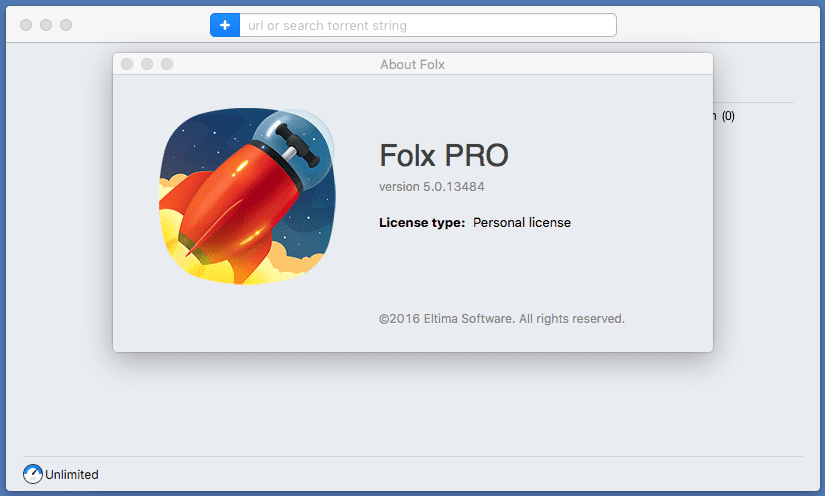
Task: Click the Unlimited speed label
Action: pos(72,474)
